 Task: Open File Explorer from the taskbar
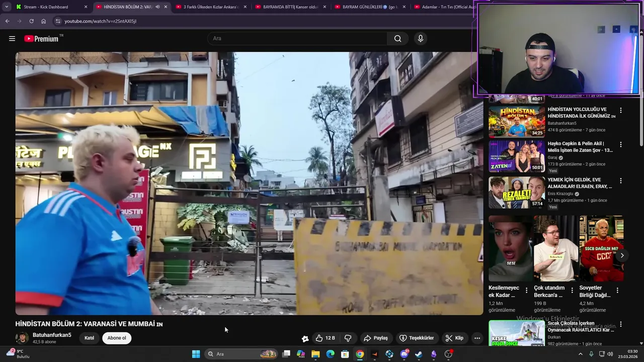point(315,354)
